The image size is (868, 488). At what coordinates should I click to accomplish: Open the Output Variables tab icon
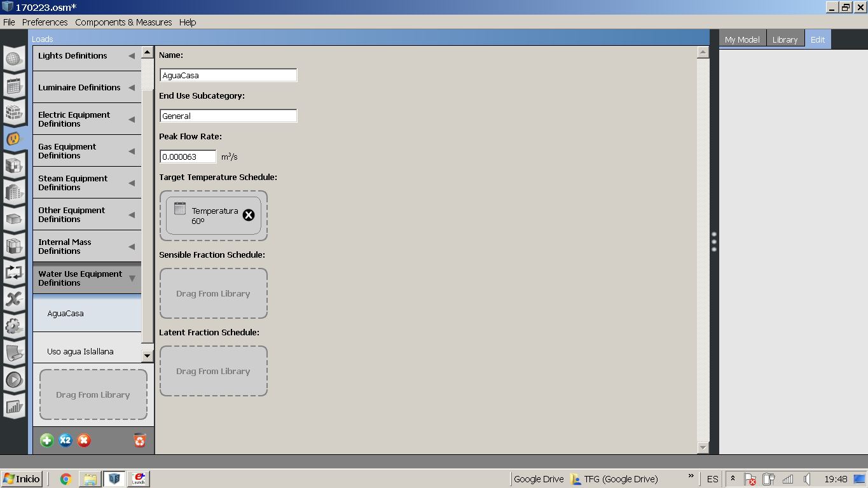14,300
